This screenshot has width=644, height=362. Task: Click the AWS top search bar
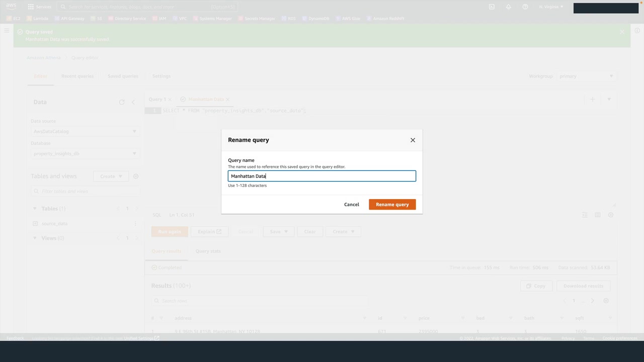[147, 7]
